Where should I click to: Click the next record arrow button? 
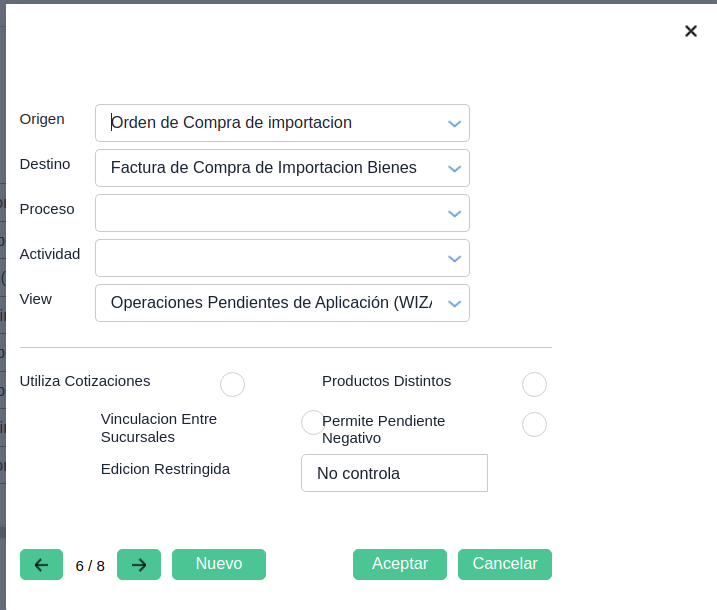tap(139, 565)
